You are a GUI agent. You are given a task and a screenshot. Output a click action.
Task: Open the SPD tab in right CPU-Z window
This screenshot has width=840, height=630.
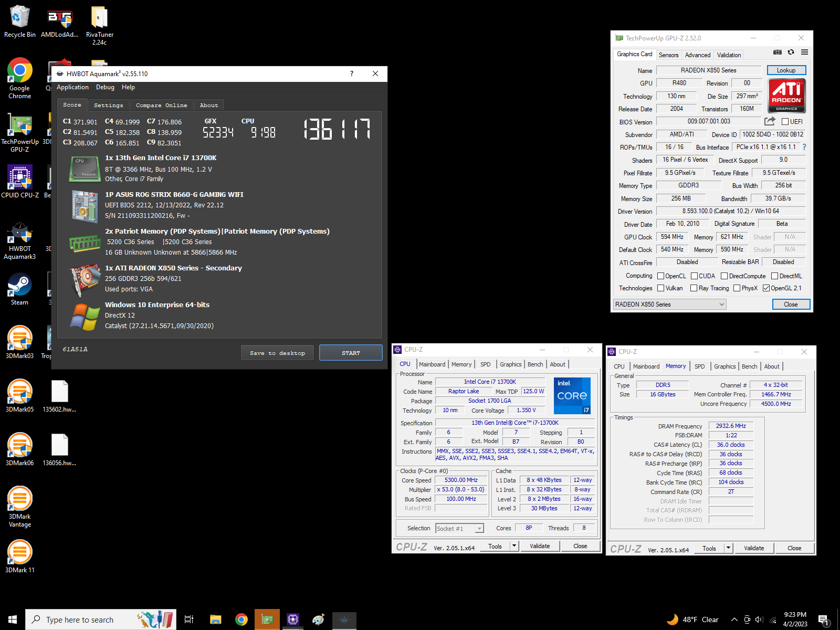tap(700, 366)
